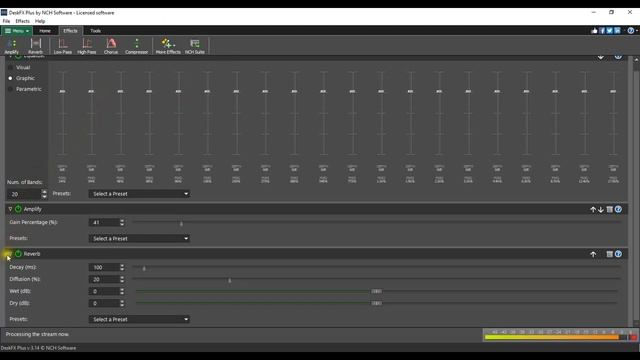The image size is (640, 360).
Task: Add the High Pass filter effect
Action: coord(87,46)
